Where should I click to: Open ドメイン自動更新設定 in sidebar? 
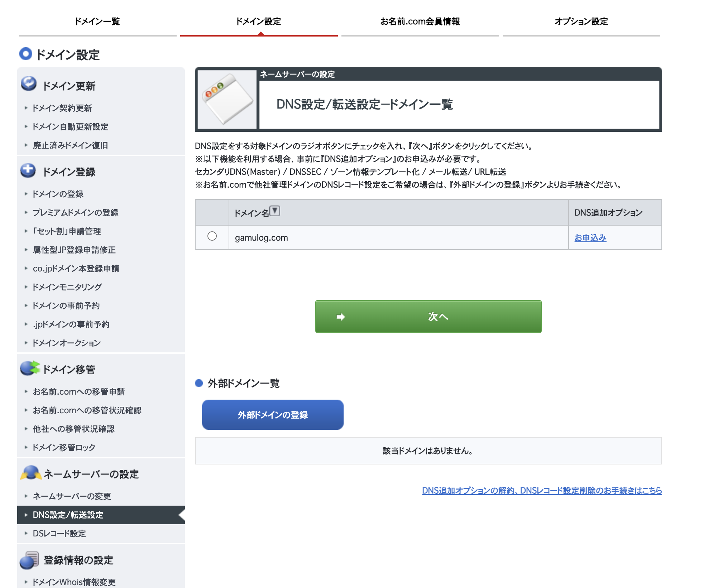[71, 127]
